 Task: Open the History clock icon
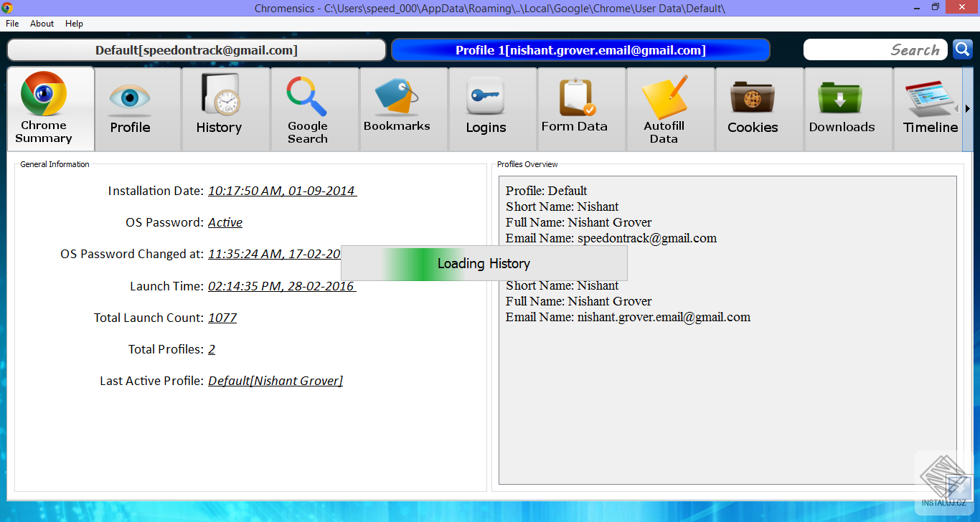[x=220, y=94]
